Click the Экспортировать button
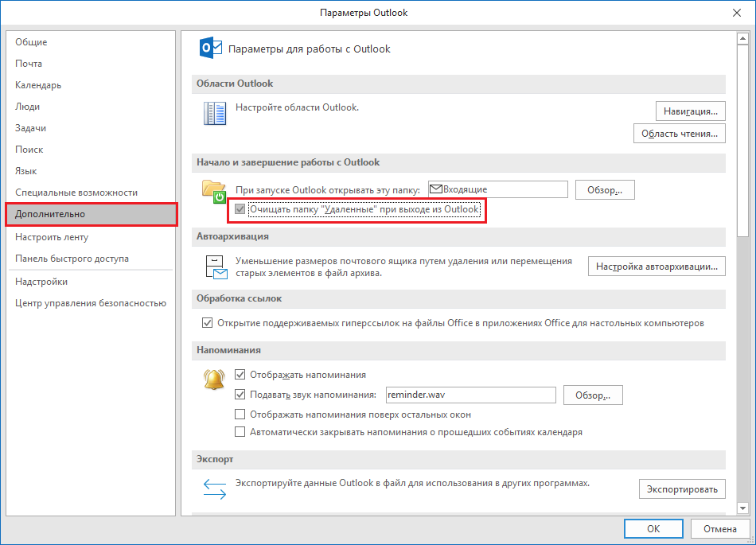756x545 pixels. pyautogui.click(x=682, y=489)
